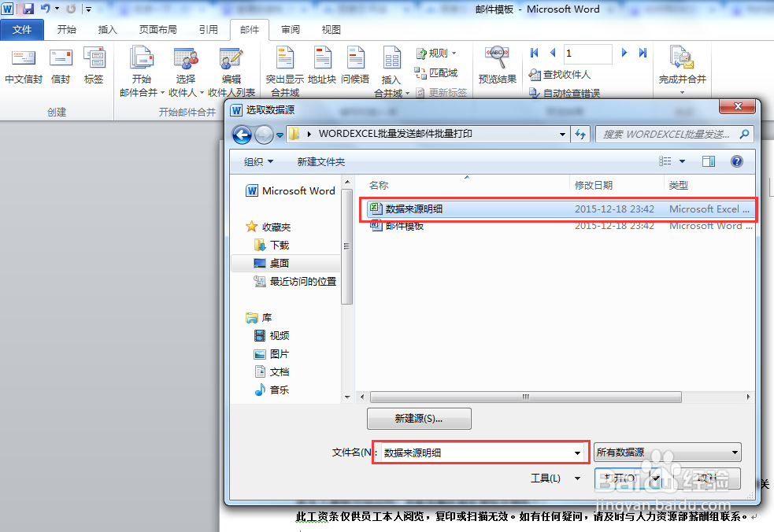Click Save icon in quick access toolbar
The width and height of the screenshot is (774, 532).
(x=28, y=9)
